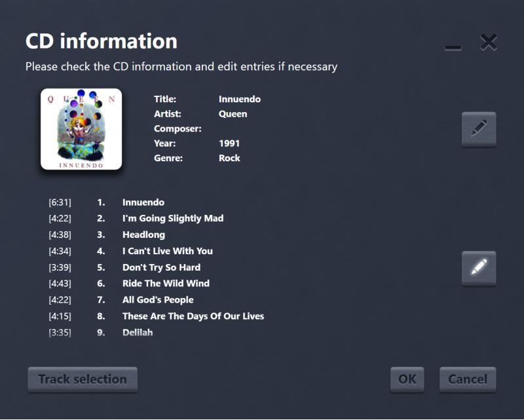Select These Are The Days Of Our Lives
The height and width of the screenshot is (420, 524).
[x=193, y=316]
